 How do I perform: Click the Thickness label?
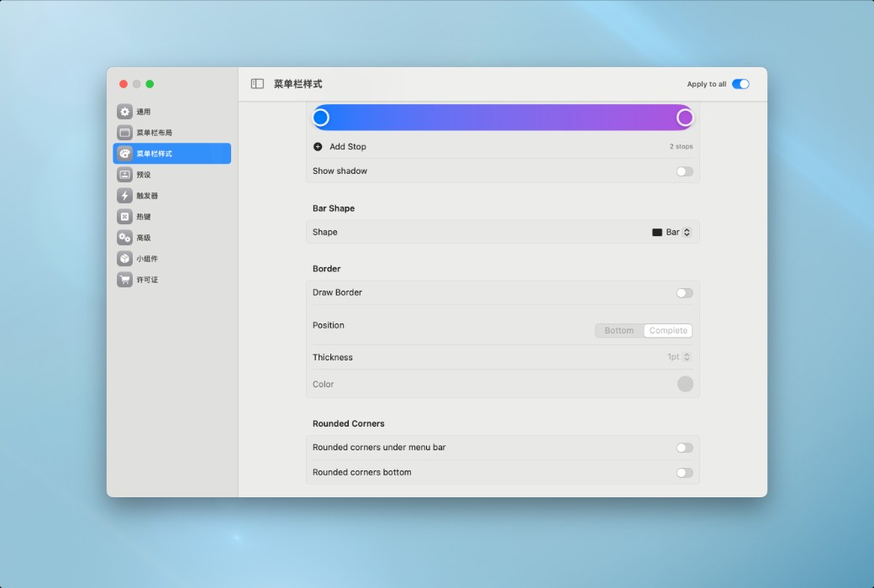(333, 357)
